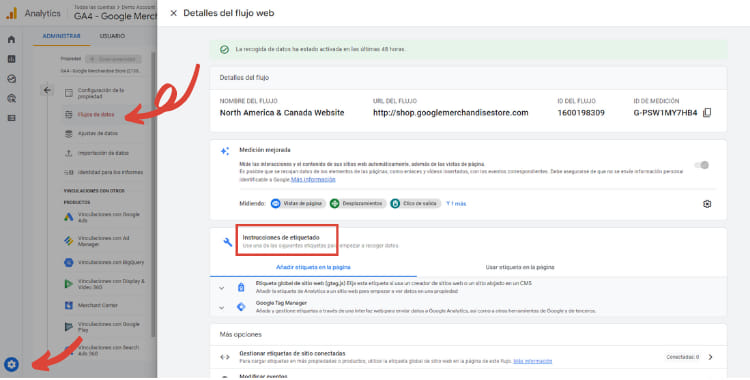Expand the Etiqueta global de sitio web row
Viewport: 750px width, 380px height.
(221, 288)
